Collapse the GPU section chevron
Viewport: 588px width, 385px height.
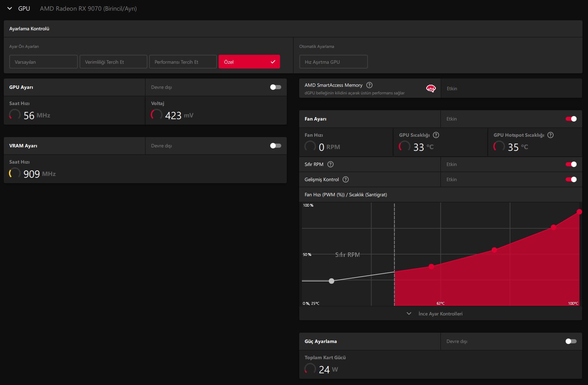[x=10, y=9]
